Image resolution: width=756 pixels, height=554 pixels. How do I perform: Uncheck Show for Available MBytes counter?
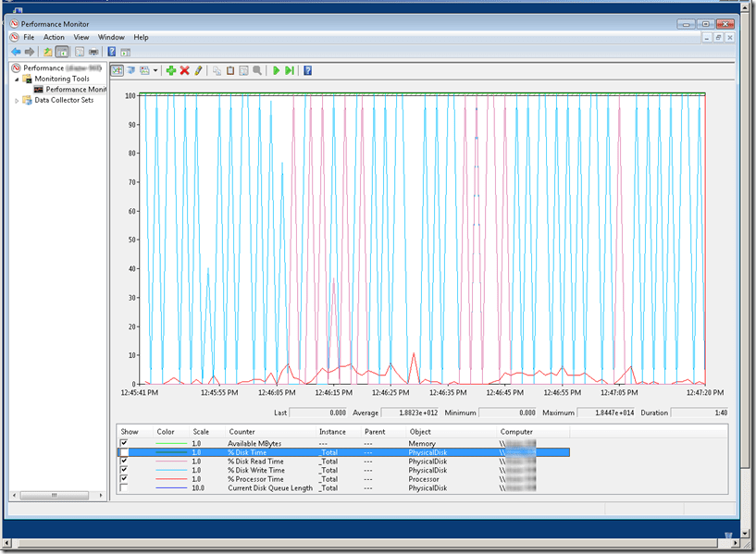[x=125, y=443]
